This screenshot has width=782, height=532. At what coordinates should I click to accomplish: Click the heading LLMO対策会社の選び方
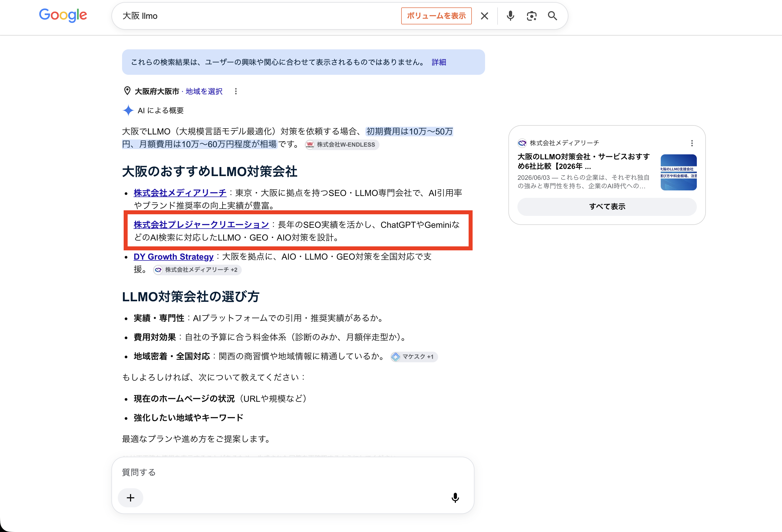[x=191, y=296]
